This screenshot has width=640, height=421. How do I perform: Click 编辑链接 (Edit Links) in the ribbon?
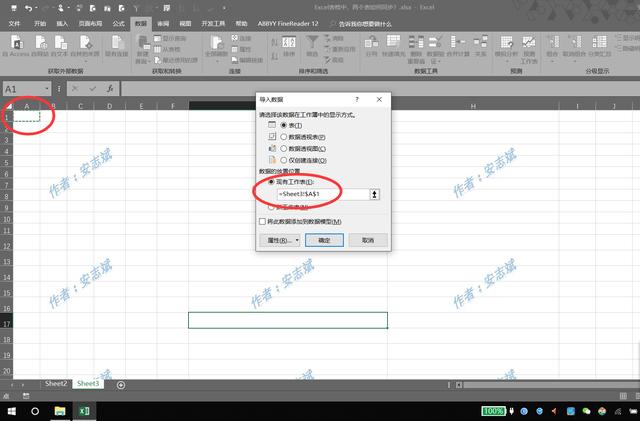(x=247, y=60)
